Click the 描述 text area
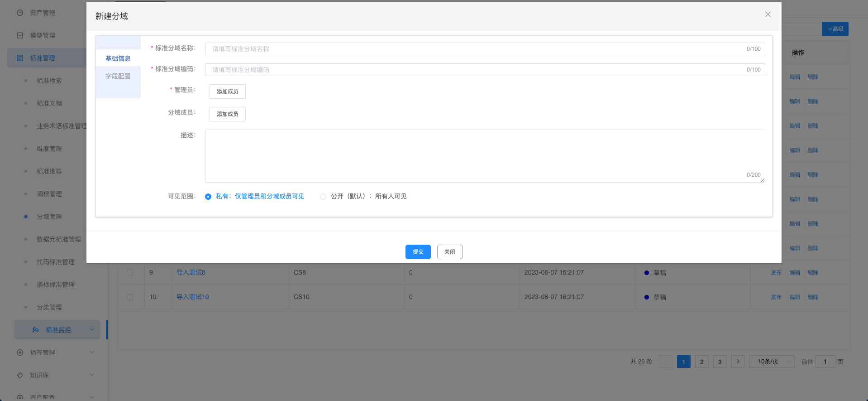The image size is (868, 401). coord(484,156)
